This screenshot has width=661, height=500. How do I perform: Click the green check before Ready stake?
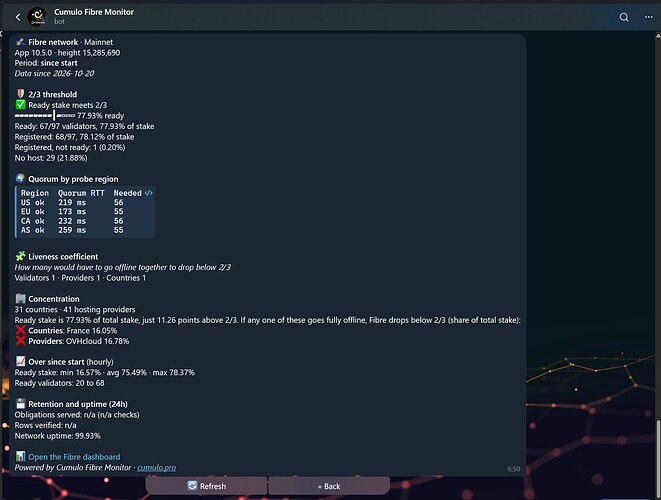pos(20,105)
